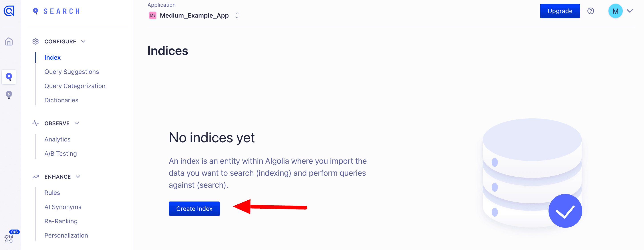Expand the account menu chevron
The image size is (644, 250).
(630, 11)
